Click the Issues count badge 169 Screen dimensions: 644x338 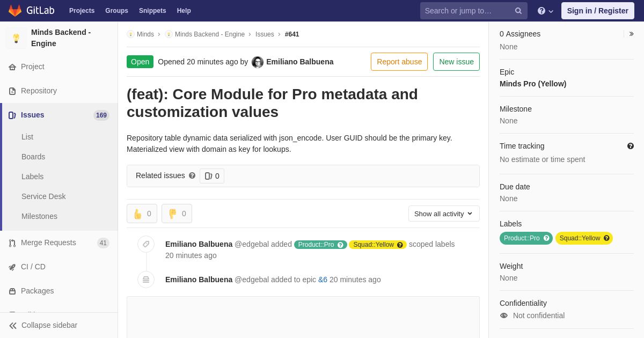(x=101, y=115)
